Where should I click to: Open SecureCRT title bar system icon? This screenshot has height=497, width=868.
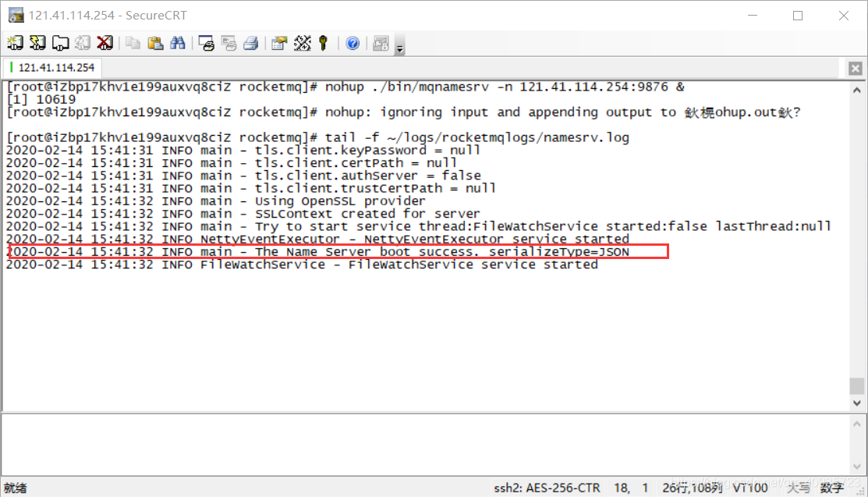click(16, 15)
